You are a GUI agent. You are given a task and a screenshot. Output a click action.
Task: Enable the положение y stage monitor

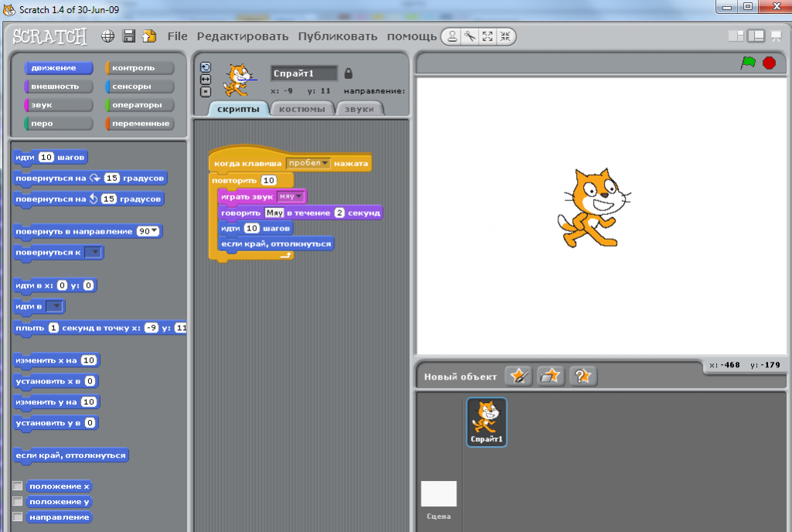pos(17,501)
